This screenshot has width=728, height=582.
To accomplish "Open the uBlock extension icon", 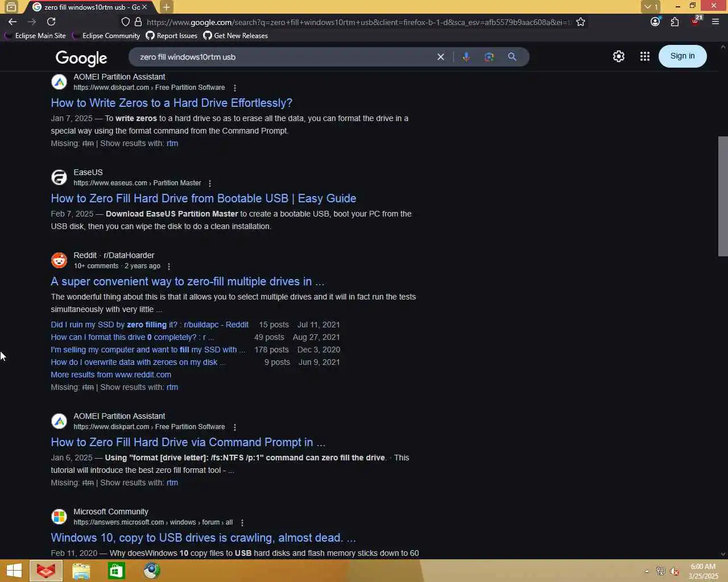I will [696, 21].
